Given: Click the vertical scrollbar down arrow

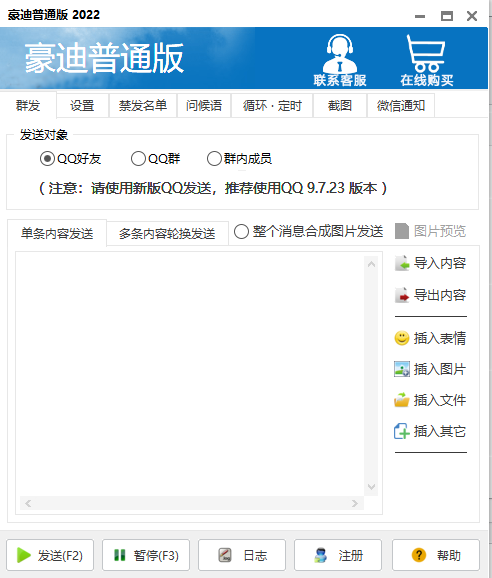Looking at the screenshot, I should pos(371,487).
